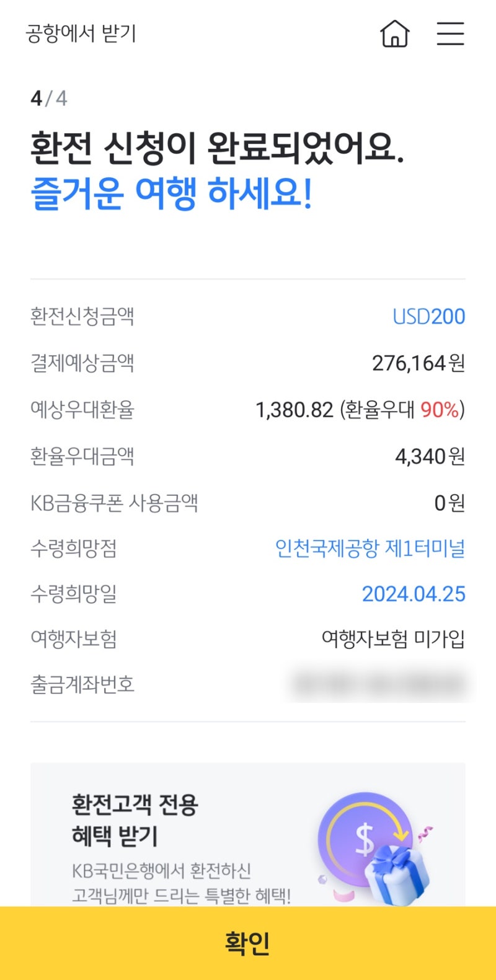Screen dimensions: 496x980
Task: Select the pickup date 2024.04.25
Action: click(413, 594)
